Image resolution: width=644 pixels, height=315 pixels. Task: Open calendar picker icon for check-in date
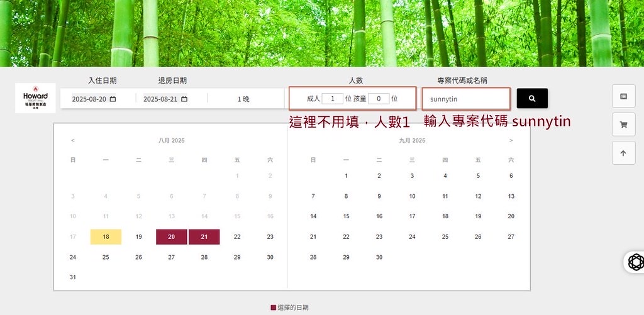[113, 99]
